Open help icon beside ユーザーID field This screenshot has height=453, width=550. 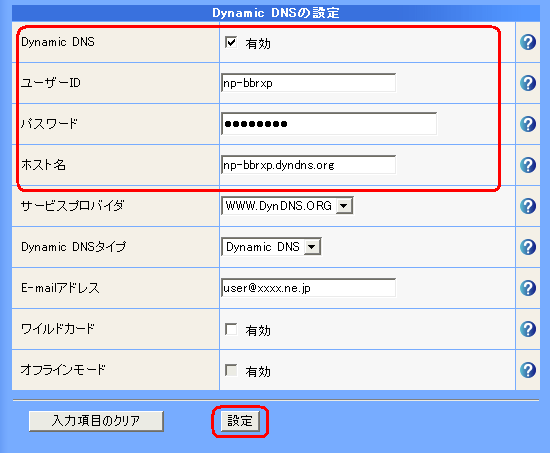click(528, 83)
